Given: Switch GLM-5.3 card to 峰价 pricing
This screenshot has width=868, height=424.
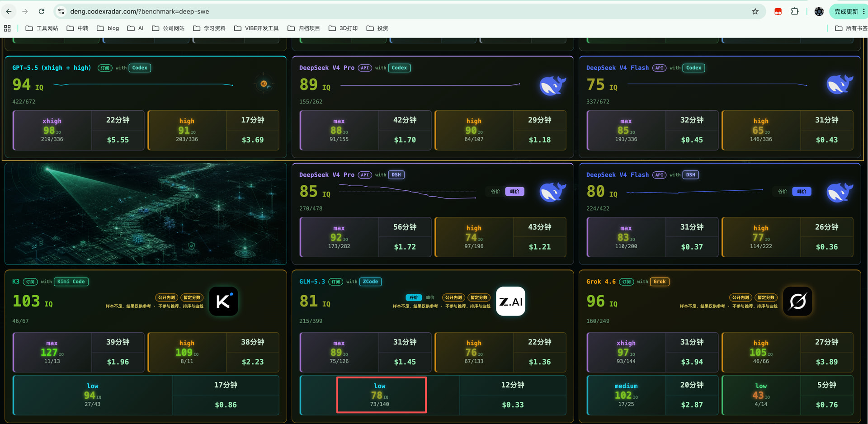Looking at the screenshot, I should point(430,297).
